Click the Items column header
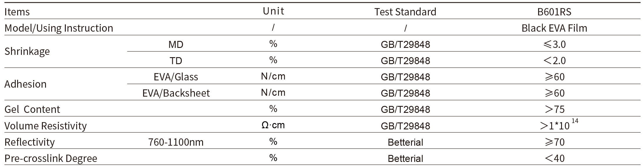 17,12
